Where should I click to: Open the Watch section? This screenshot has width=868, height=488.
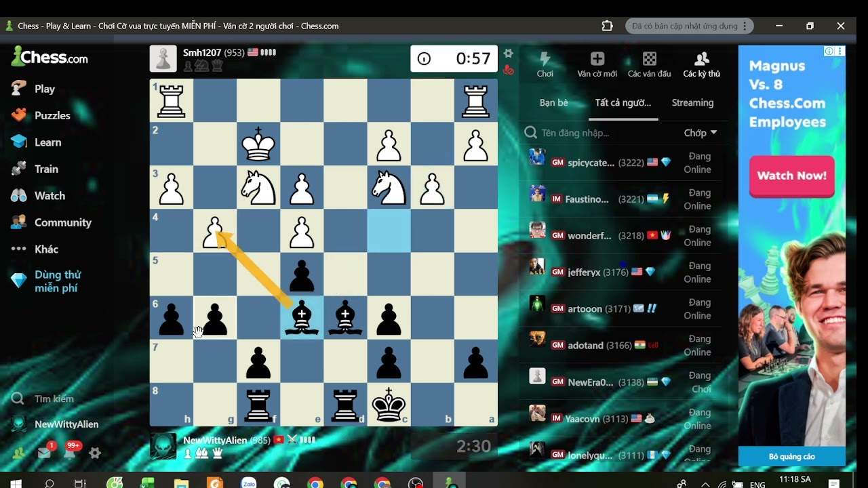point(38,196)
